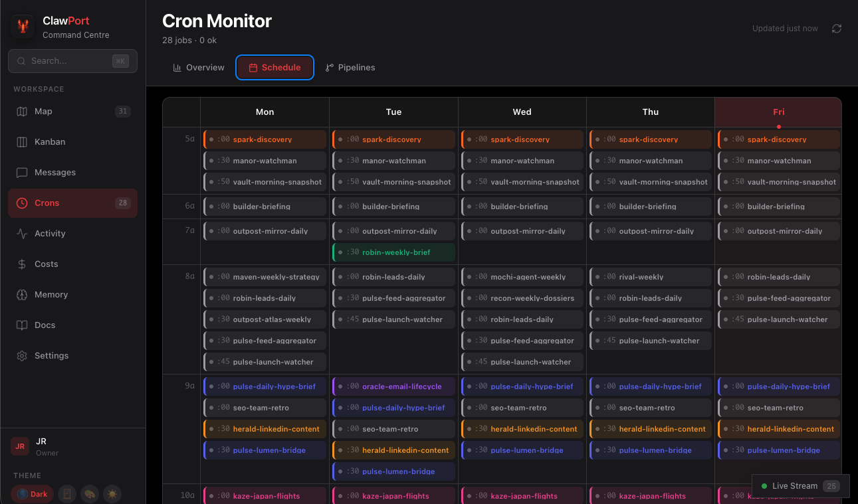The width and height of the screenshot is (858, 504).
Task: Click the Map count badge 31
Action: coord(122,112)
